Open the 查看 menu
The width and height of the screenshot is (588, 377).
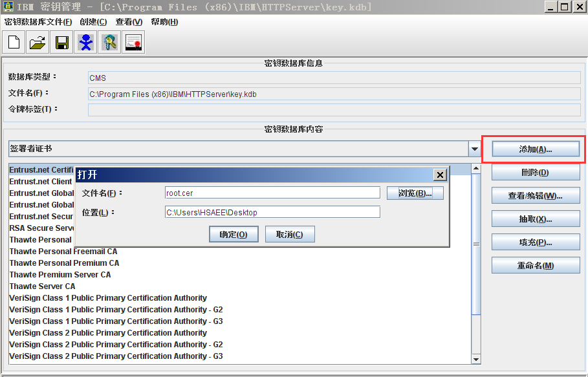click(x=129, y=22)
